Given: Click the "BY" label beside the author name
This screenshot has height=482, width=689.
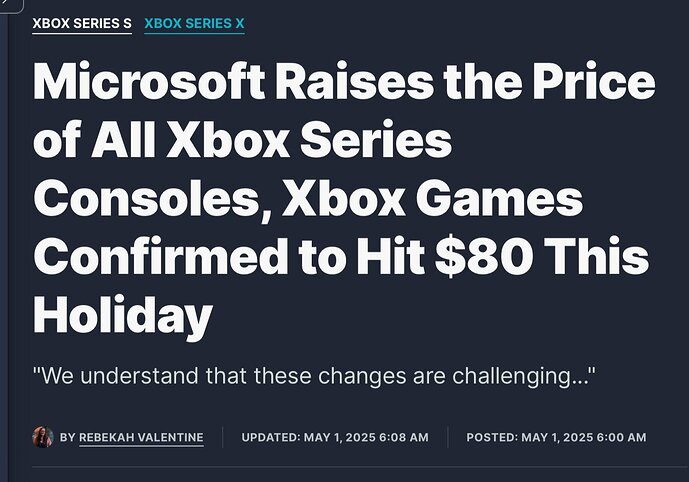Looking at the screenshot, I should tap(68, 438).
